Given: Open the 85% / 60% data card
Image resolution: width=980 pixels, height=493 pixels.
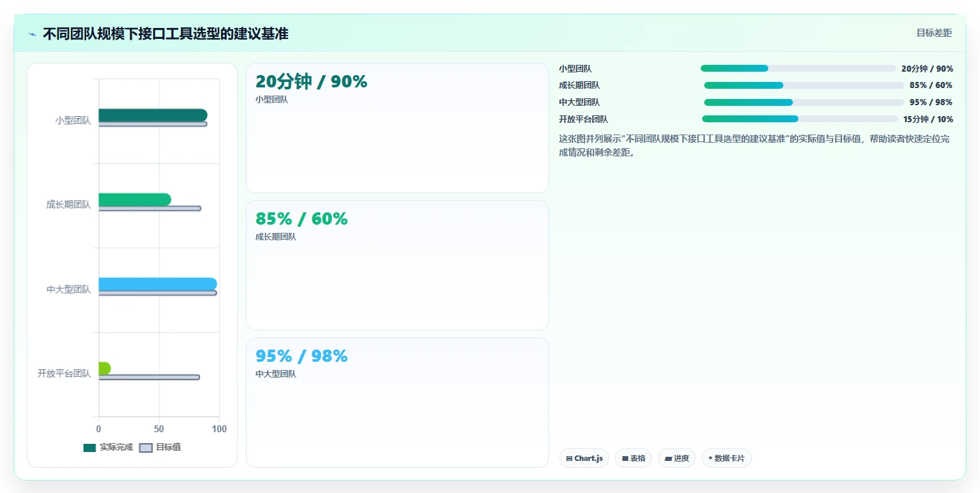Looking at the screenshot, I should [x=397, y=266].
